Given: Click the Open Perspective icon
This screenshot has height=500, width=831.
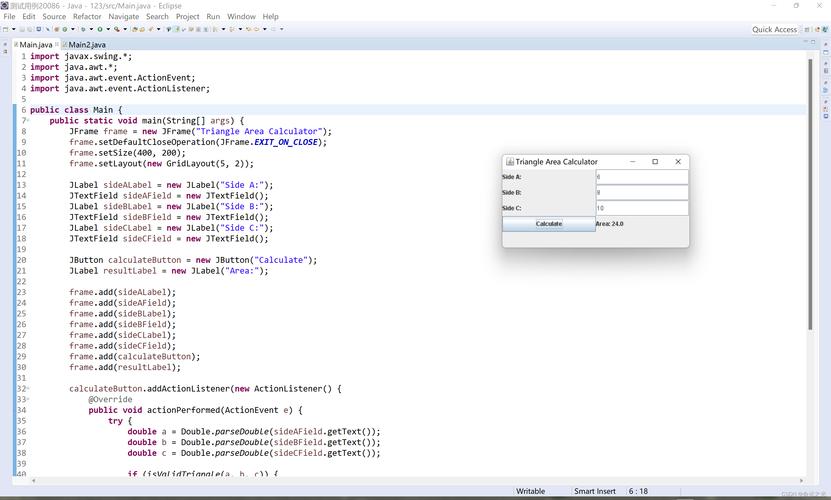Looking at the screenshot, I should click(x=806, y=29).
